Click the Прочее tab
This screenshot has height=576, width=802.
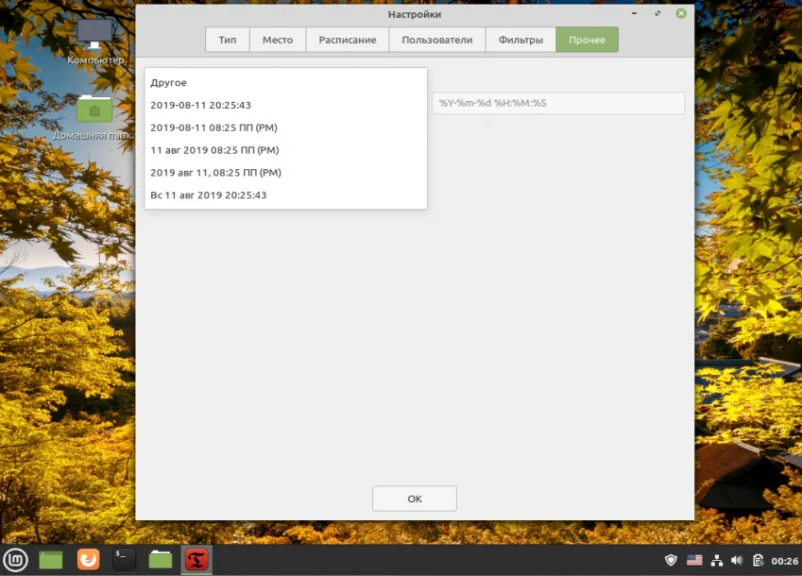click(x=587, y=40)
